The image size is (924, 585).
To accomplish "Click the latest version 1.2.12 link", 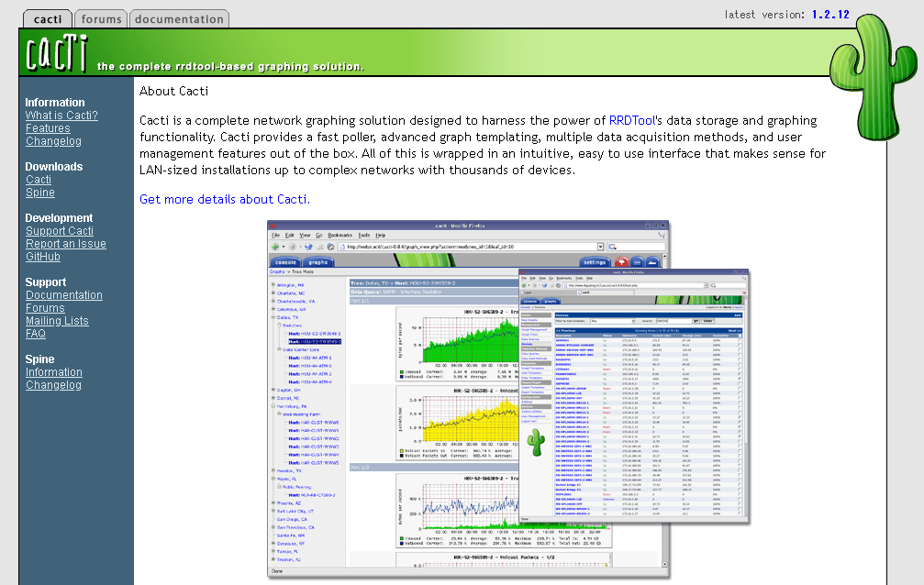I will tap(830, 15).
